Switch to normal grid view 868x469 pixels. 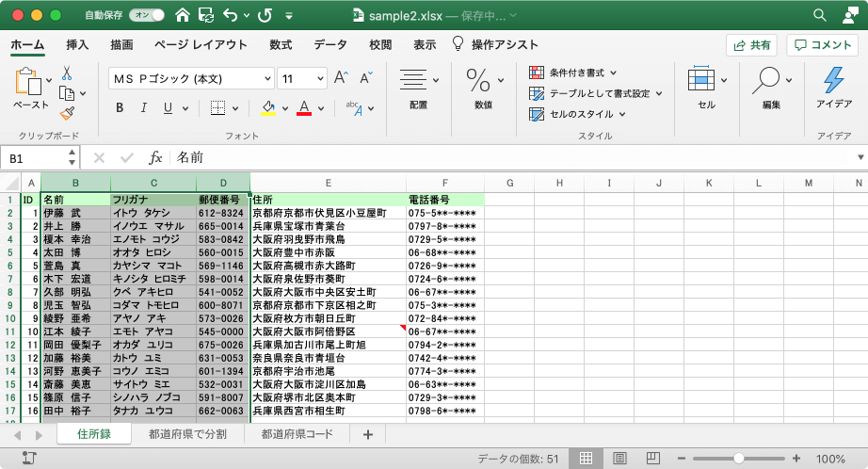tap(586, 458)
